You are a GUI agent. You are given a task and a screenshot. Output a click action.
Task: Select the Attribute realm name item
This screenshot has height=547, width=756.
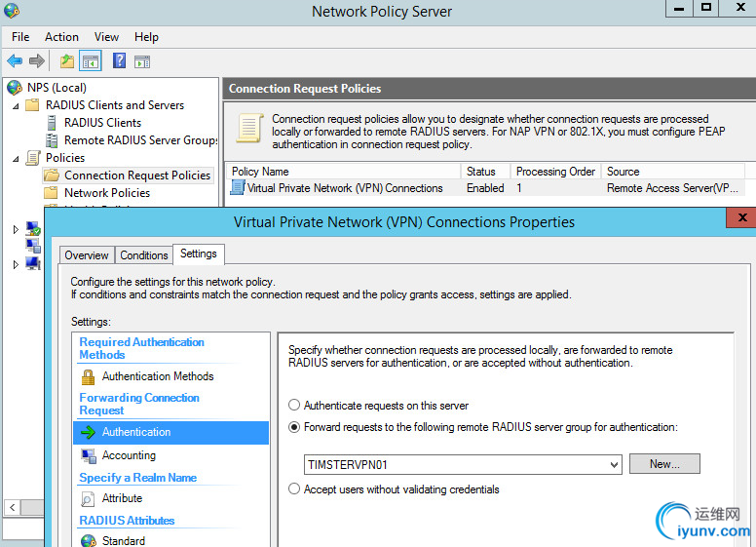[122, 498]
